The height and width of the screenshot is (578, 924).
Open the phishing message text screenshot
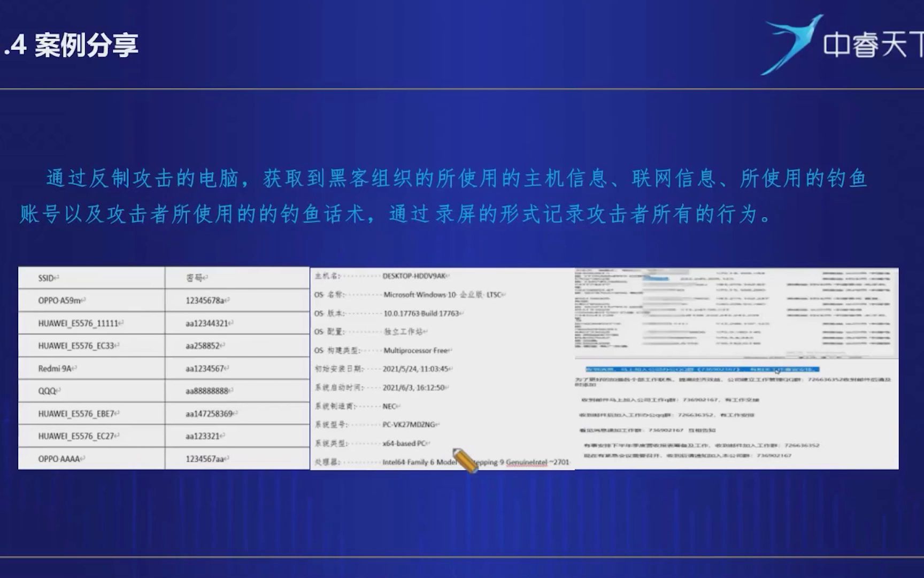tap(737, 414)
